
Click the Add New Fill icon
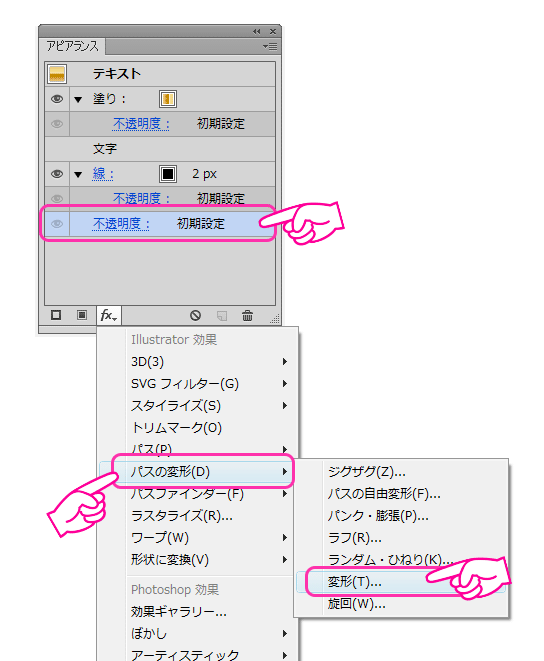click(x=82, y=315)
